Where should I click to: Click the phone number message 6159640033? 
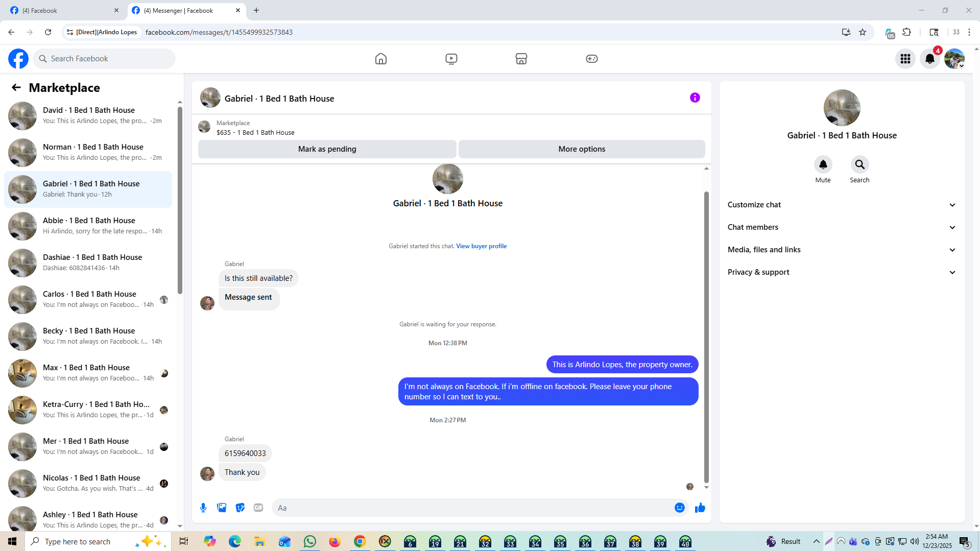pos(245,453)
